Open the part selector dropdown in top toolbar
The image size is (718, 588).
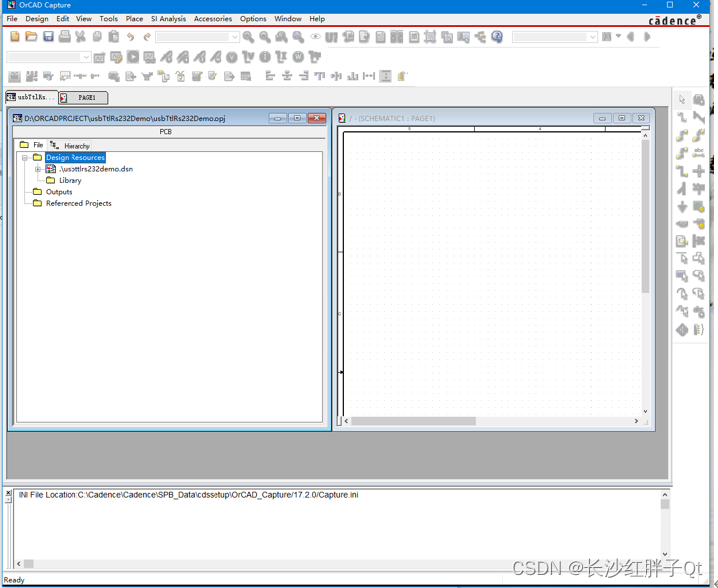pos(235,37)
